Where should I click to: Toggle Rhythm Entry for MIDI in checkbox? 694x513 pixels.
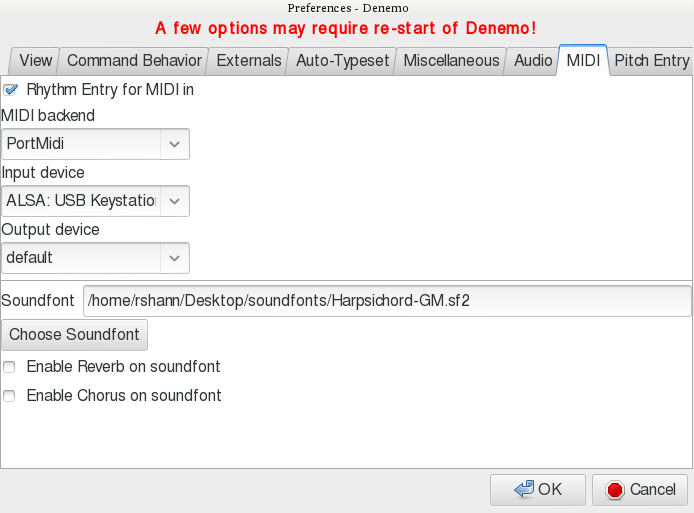[x=11, y=90]
